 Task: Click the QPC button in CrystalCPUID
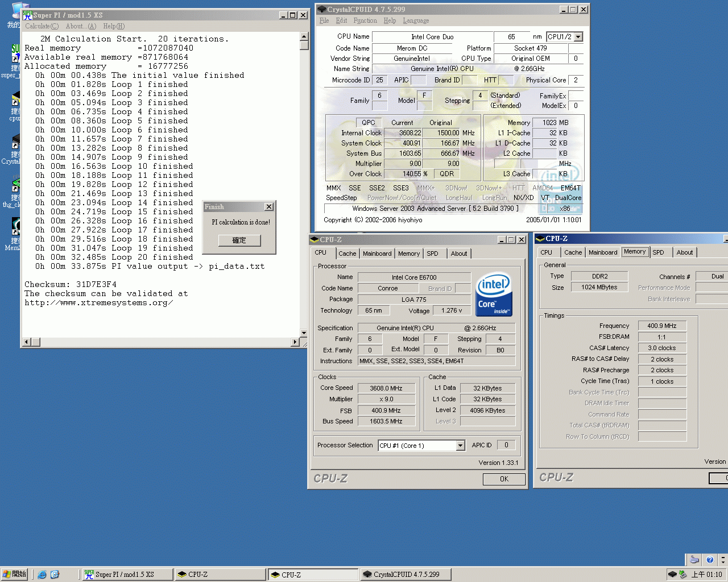[369, 123]
